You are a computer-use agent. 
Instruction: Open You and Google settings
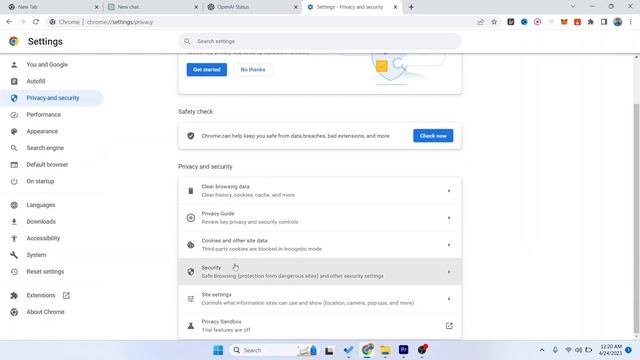pos(47,64)
